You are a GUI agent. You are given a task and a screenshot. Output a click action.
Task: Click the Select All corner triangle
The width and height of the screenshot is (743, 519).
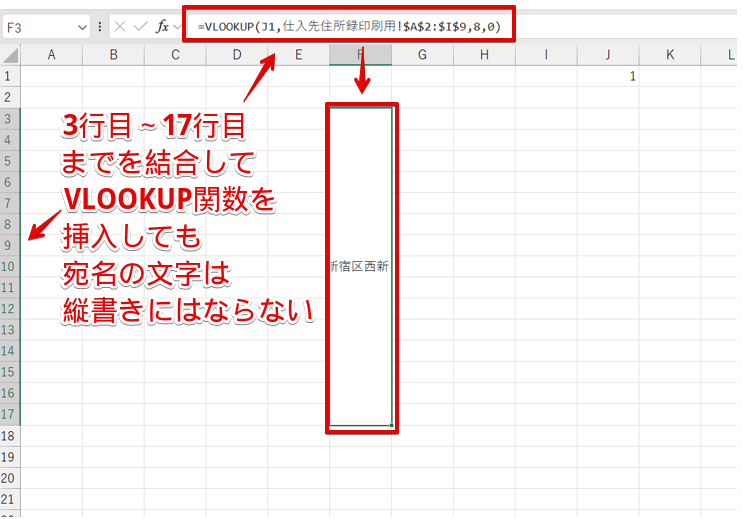tap(10, 55)
